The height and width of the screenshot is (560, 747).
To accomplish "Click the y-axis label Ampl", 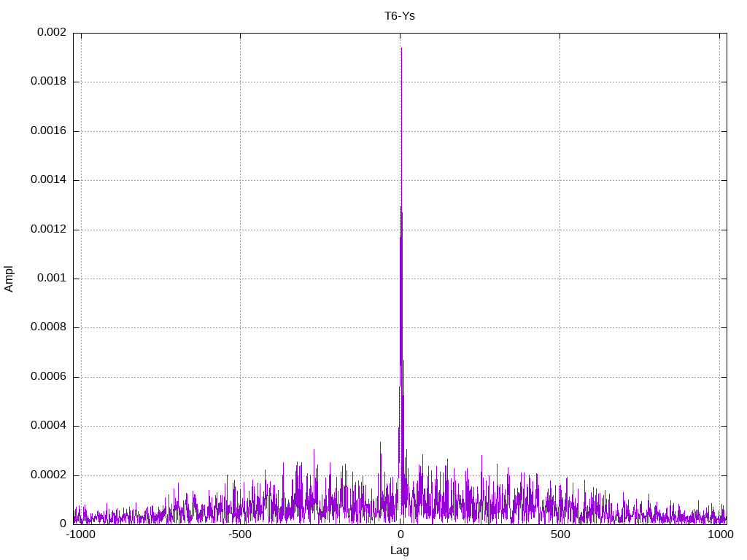I will tap(9, 279).
